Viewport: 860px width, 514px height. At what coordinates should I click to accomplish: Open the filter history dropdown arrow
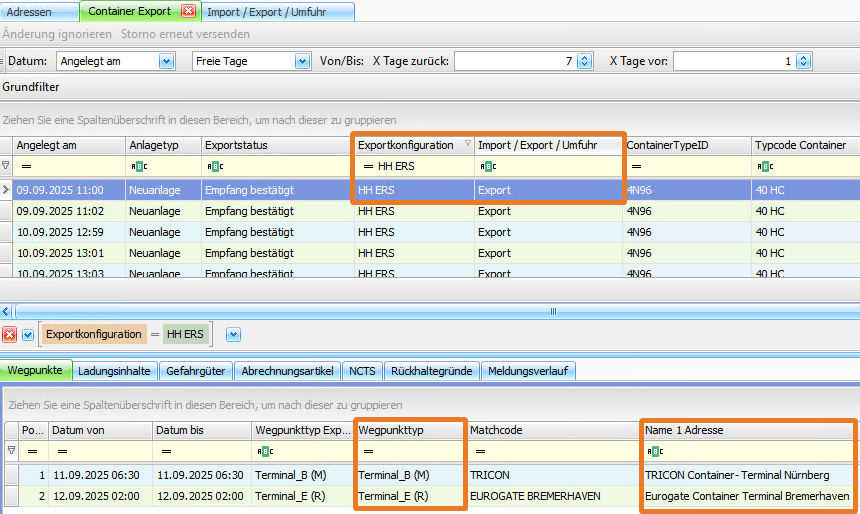[233, 334]
